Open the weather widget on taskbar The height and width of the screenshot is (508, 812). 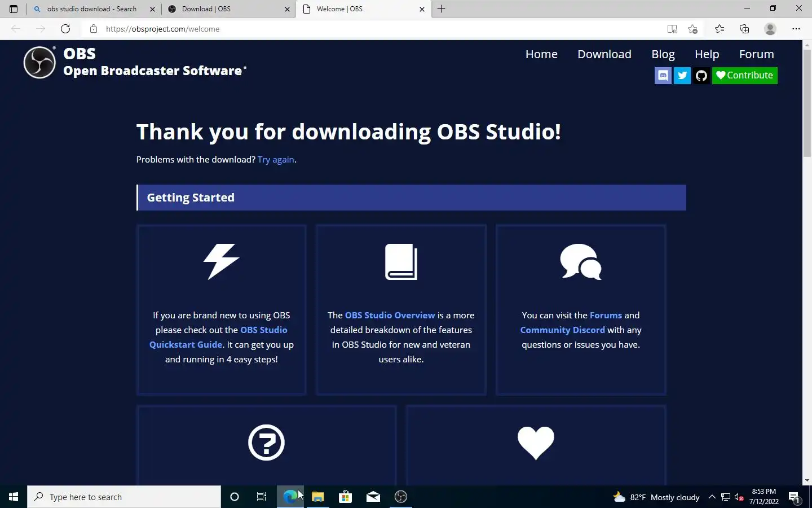[x=656, y=497]
